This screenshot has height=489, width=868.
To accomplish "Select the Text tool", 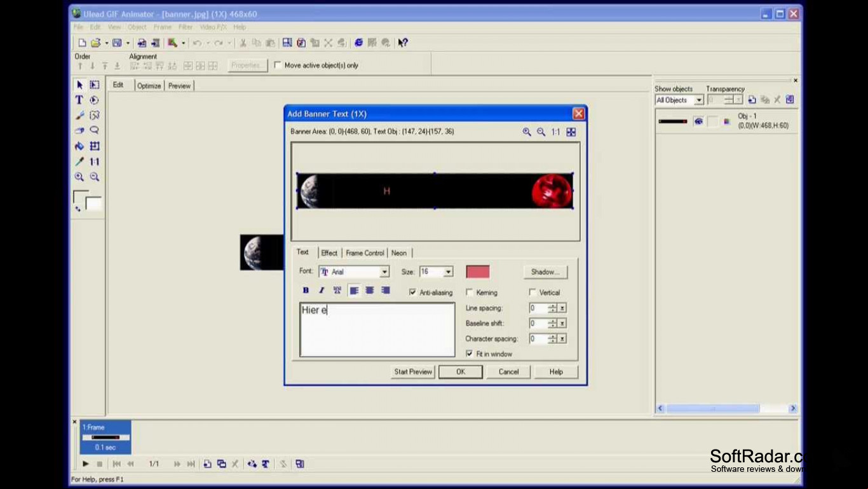I will coord(79,100).
